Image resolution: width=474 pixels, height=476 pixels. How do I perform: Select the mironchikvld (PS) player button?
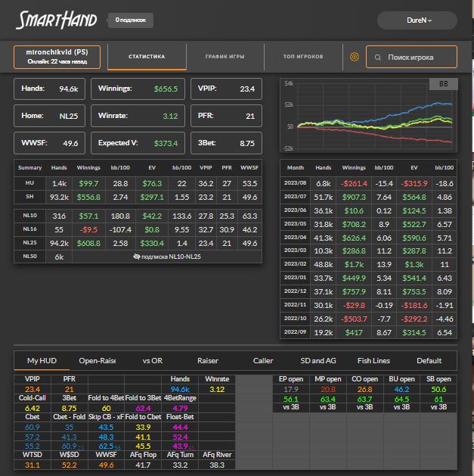point(57,57)
